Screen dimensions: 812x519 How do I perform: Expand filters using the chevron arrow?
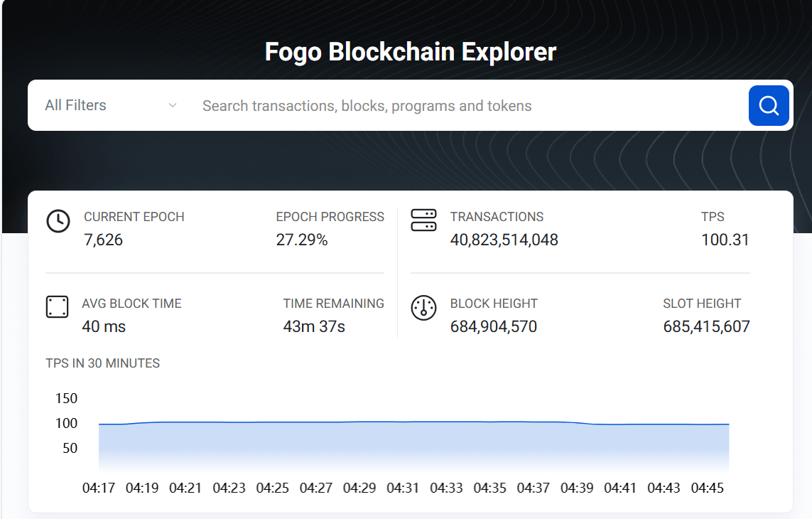pos(172,106)
